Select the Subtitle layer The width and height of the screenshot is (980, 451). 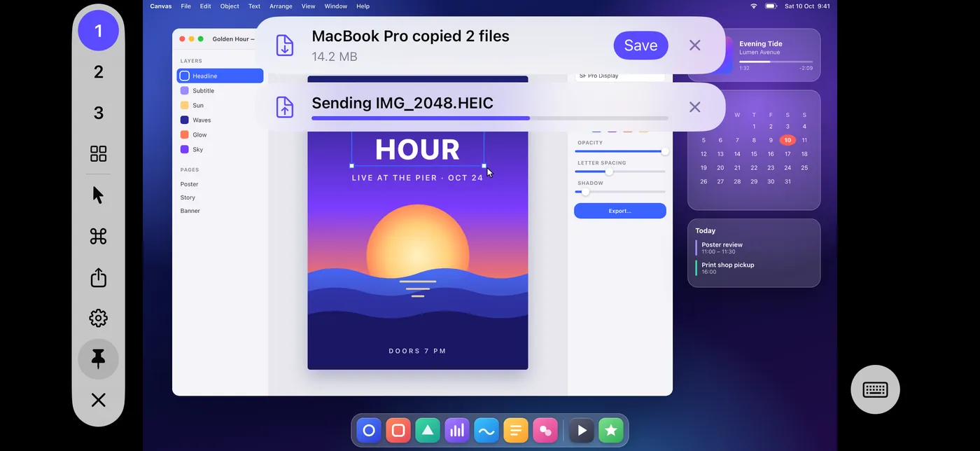[220, 90]
